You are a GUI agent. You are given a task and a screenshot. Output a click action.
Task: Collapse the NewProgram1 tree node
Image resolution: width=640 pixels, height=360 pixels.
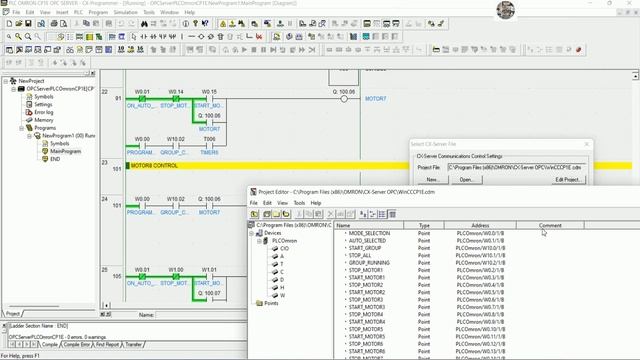coord(29,136)
